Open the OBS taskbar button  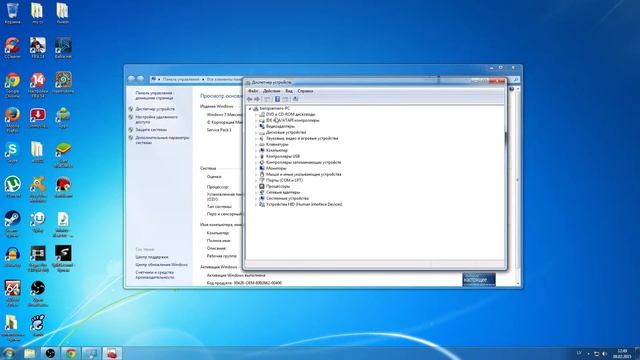coord(50,353)
